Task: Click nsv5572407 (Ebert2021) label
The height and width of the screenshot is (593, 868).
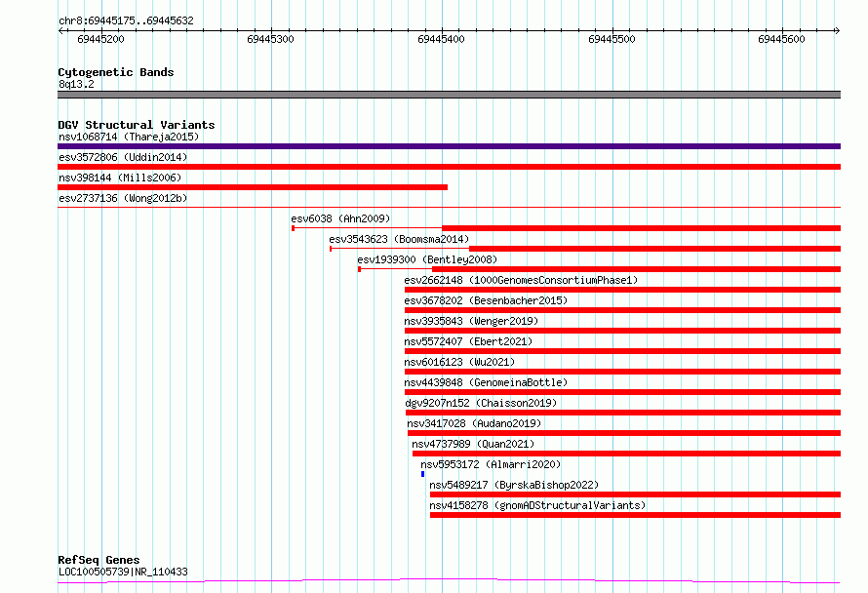Action: [x=468, y=341]
